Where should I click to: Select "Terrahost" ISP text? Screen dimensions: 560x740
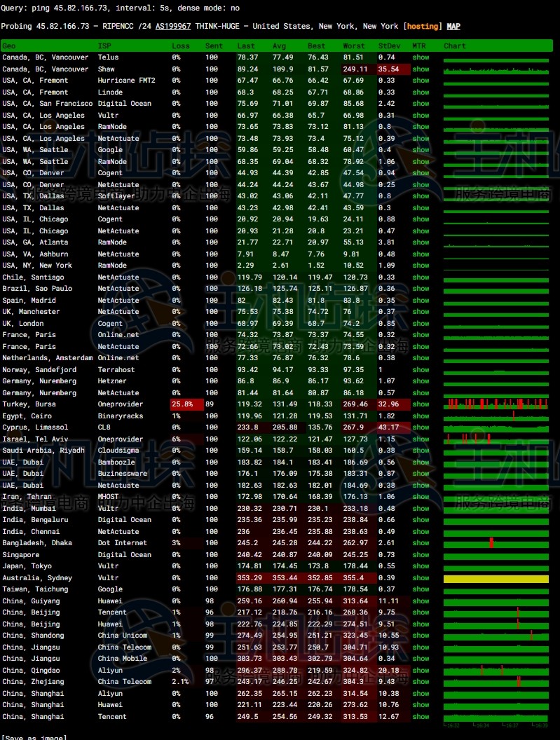(x=116, y=369)
